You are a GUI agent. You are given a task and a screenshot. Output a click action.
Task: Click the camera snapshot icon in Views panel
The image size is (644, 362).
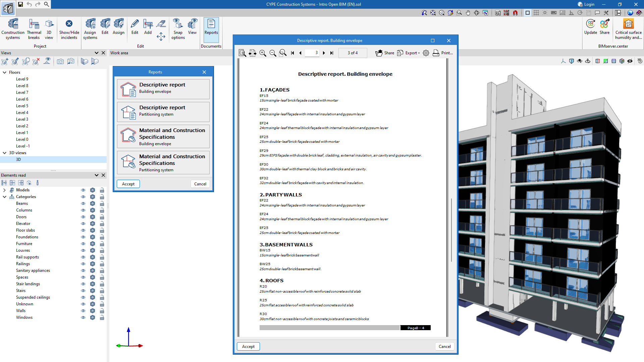[60, 61]
